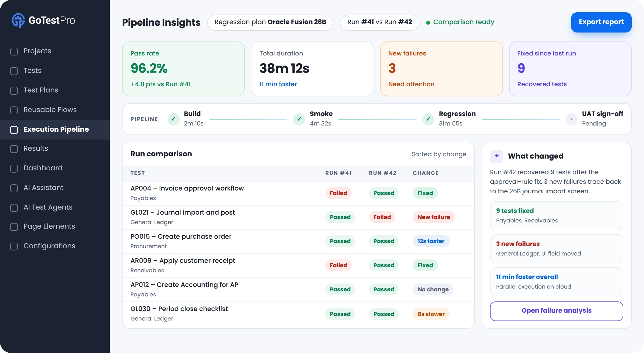
Task: Click the AI Test Agents sidebar icon
Action: [14, 208]
